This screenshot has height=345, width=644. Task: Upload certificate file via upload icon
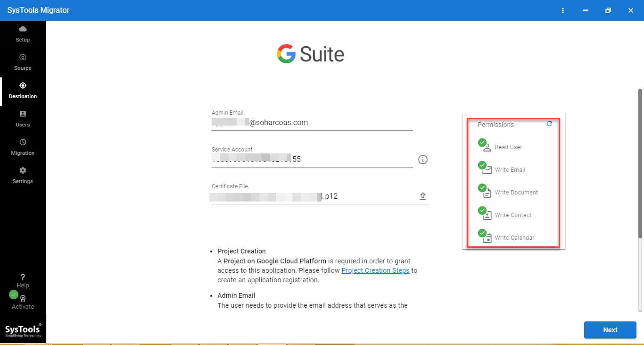(x=423, y=196)
